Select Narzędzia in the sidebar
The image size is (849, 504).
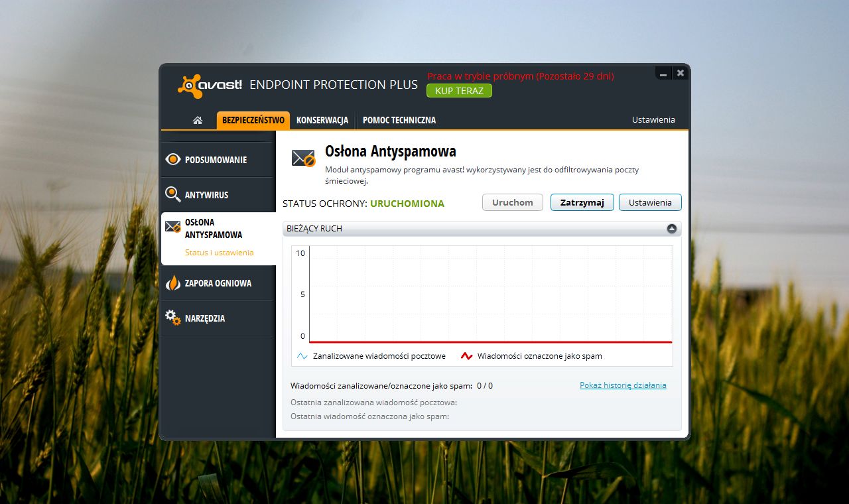pos(218,318)
